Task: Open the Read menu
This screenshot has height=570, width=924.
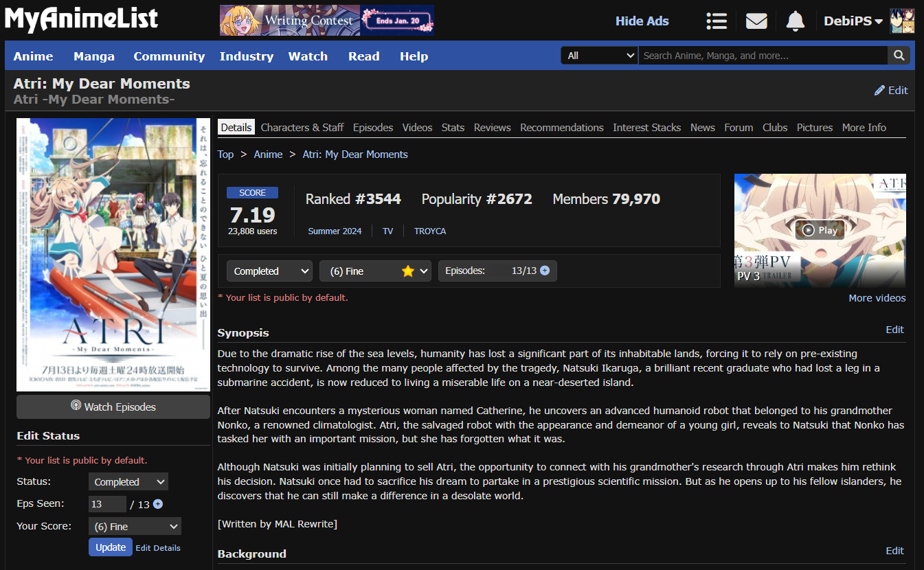Action: point(364,56)
